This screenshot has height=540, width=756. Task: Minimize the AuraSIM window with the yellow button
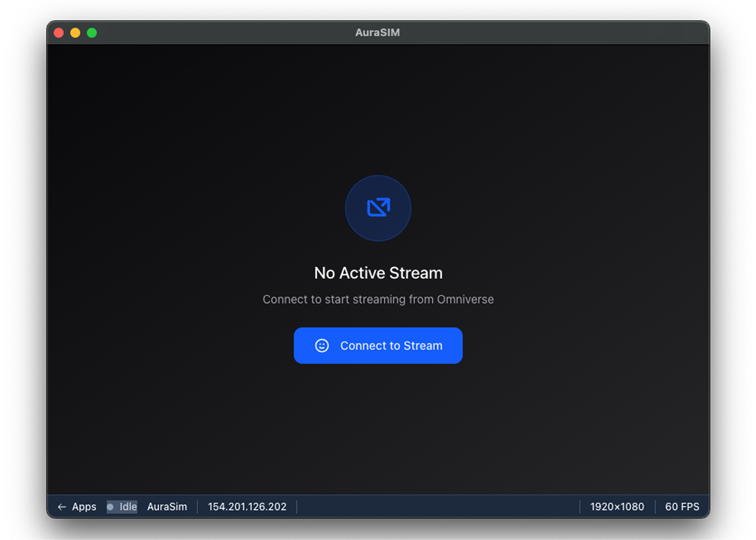tap(75, 33)
